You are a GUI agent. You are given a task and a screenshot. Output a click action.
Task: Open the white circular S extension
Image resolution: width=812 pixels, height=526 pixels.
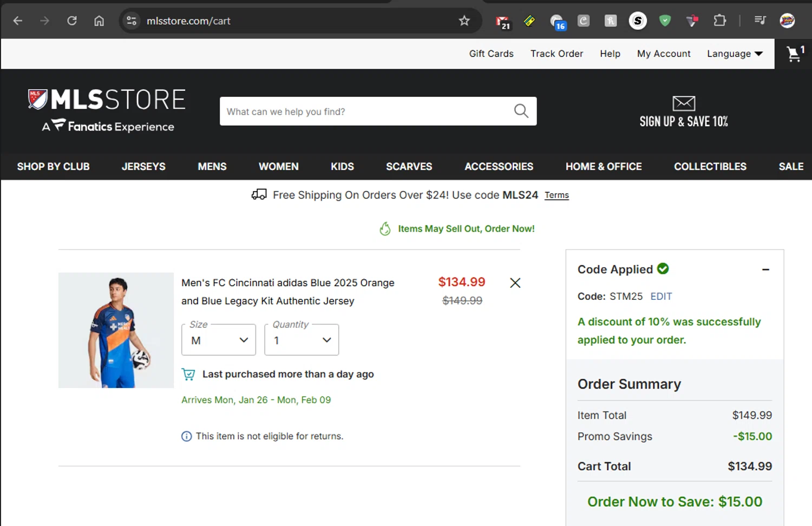point(638,21)
